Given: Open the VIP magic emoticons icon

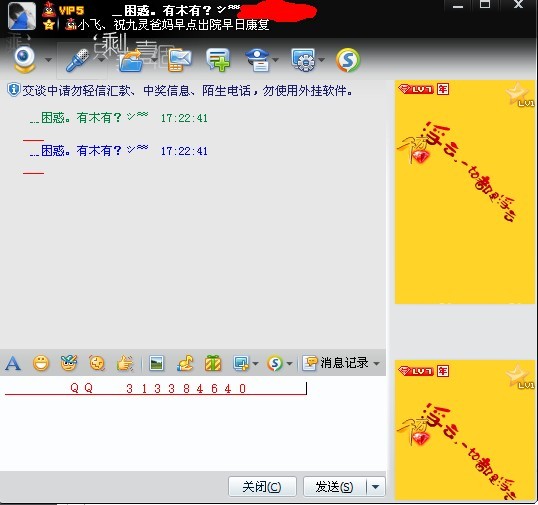Looking at the screenshot, I should tap(69, 363).
